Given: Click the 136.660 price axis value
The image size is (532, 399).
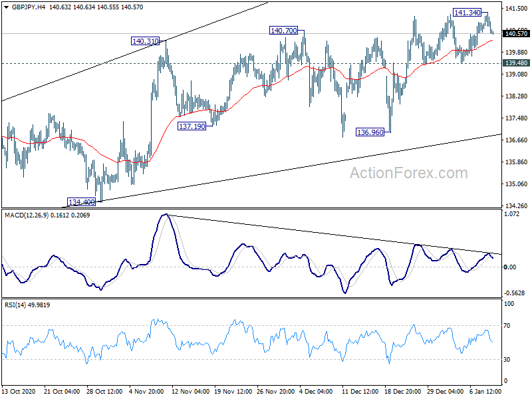Looking at the screenshot, I should coord(517,140).
